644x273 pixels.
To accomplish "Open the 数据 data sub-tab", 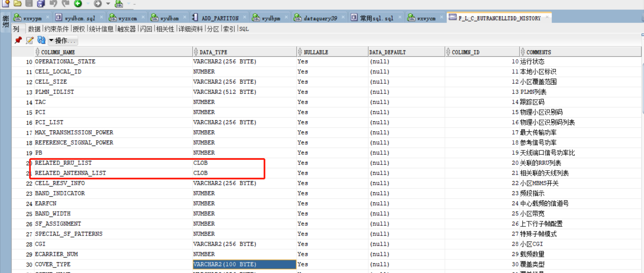I will point(34,29).
